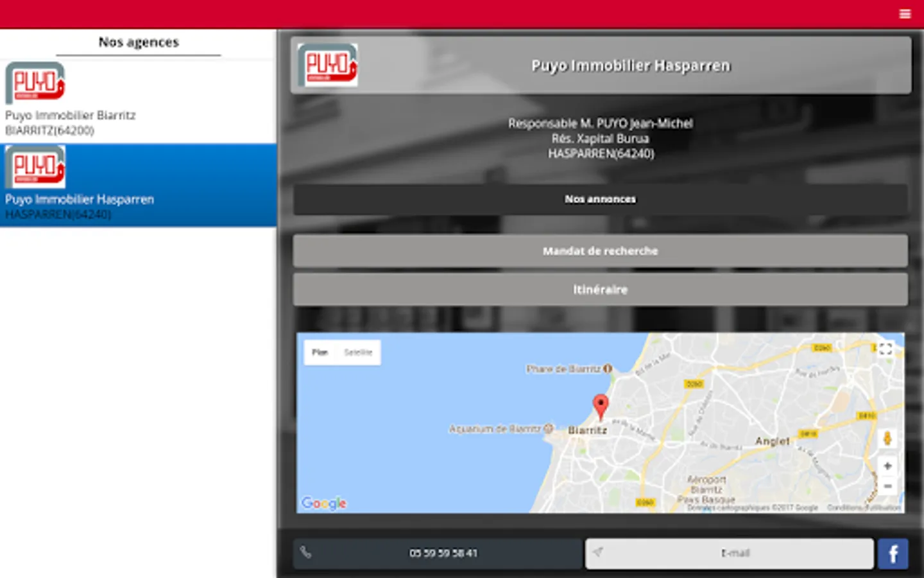
Task: Click Aquarium de Biarritz map marker
Action: point(549,428)
